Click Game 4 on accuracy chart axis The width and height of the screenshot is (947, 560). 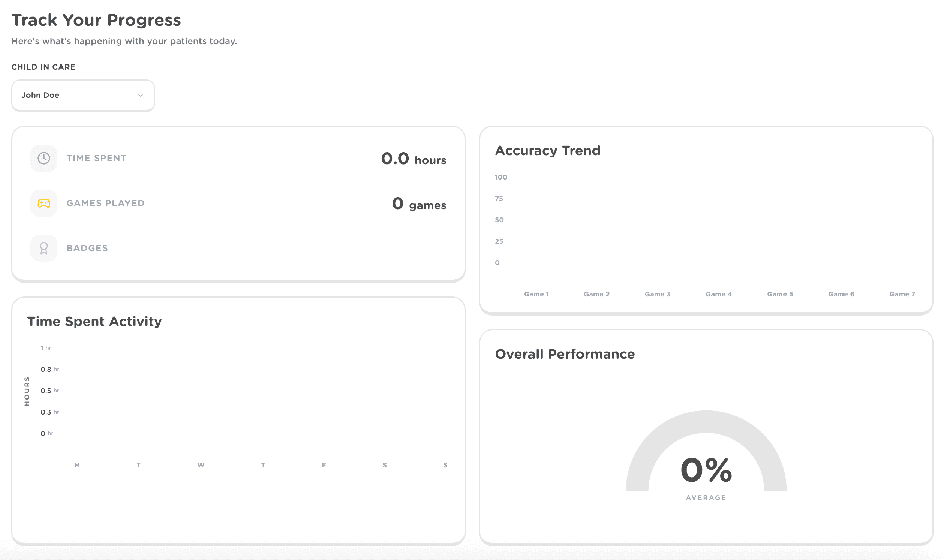pyautogui.click(x=719, y=294)
